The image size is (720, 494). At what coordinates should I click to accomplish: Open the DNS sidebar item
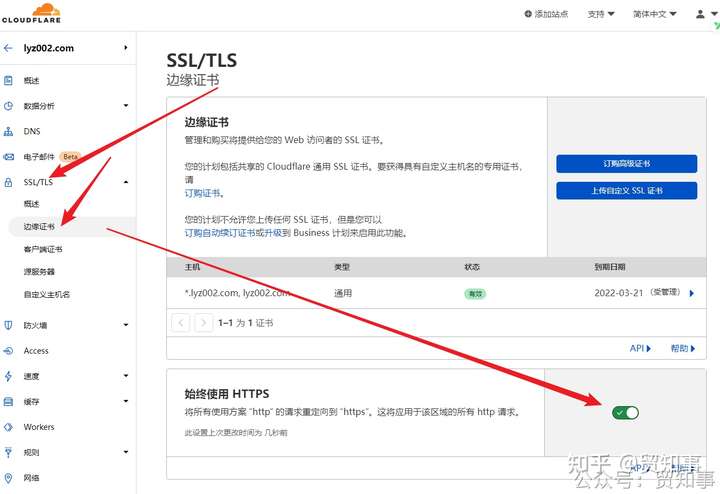tap(32, 131)
